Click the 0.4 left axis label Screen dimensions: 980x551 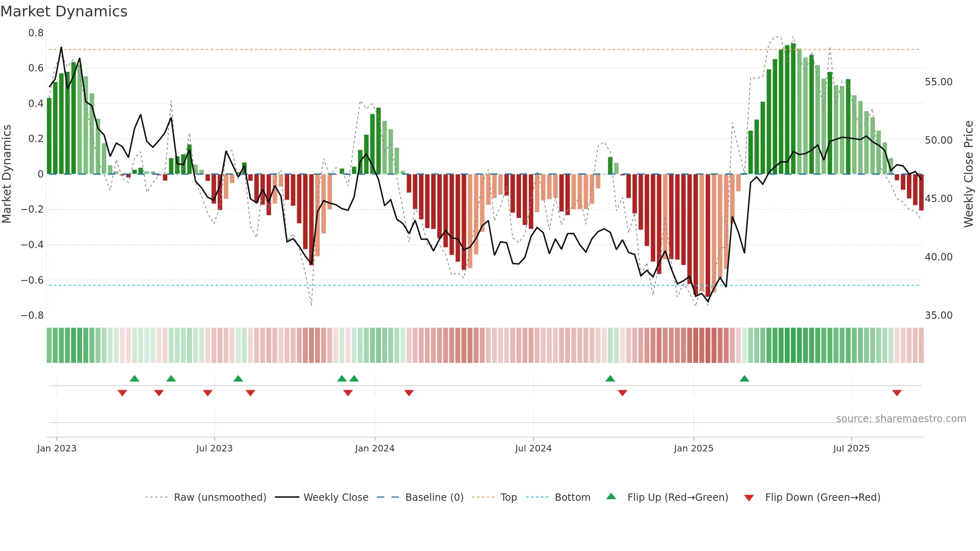pyautogui.click(x=36, y=104)
